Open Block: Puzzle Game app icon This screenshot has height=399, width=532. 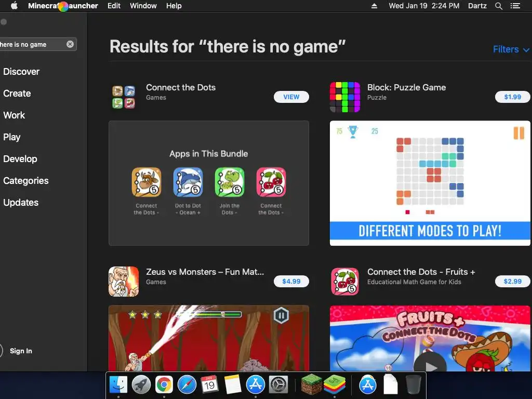pos(345,97)
